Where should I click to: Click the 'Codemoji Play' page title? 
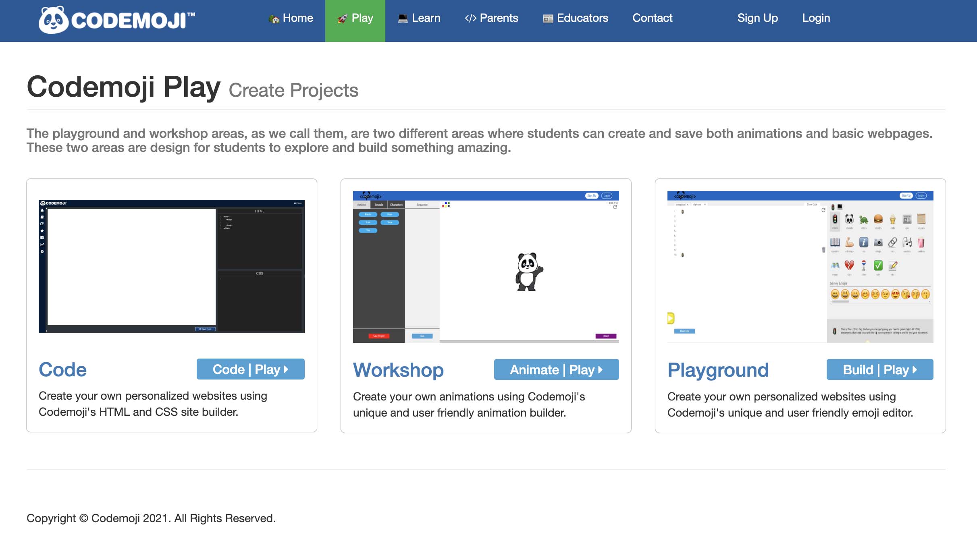[124, 87]
